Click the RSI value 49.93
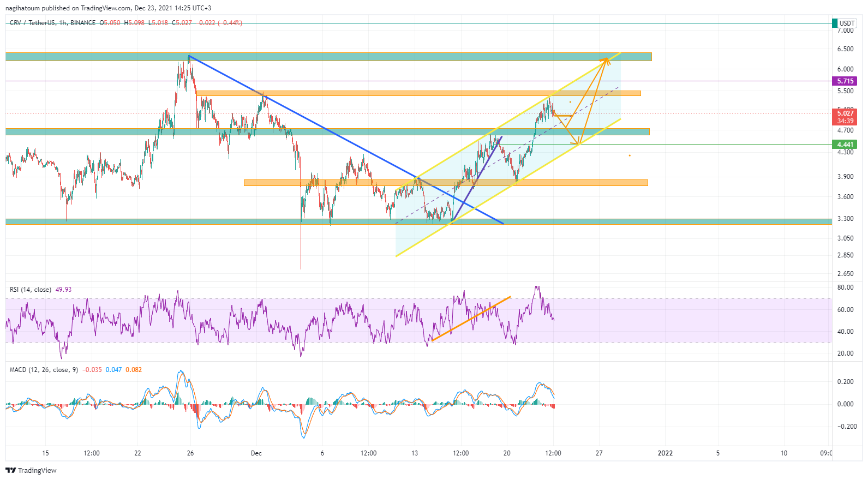 63,290
